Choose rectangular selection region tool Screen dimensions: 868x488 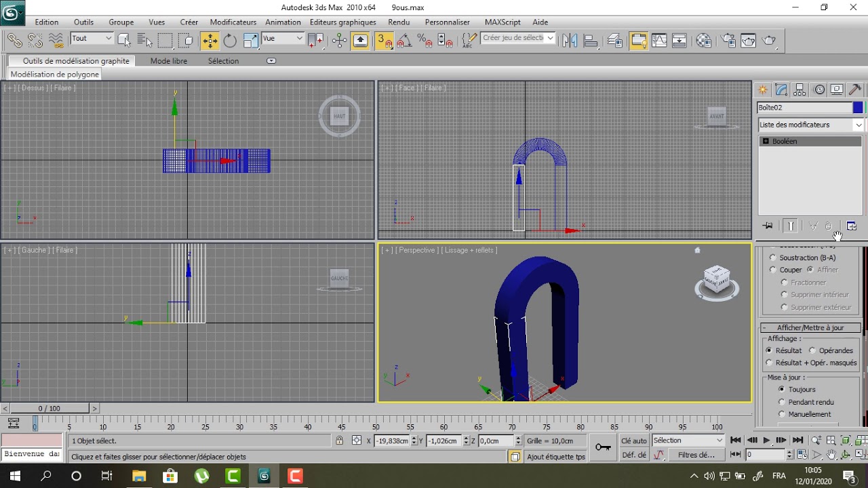165,41
